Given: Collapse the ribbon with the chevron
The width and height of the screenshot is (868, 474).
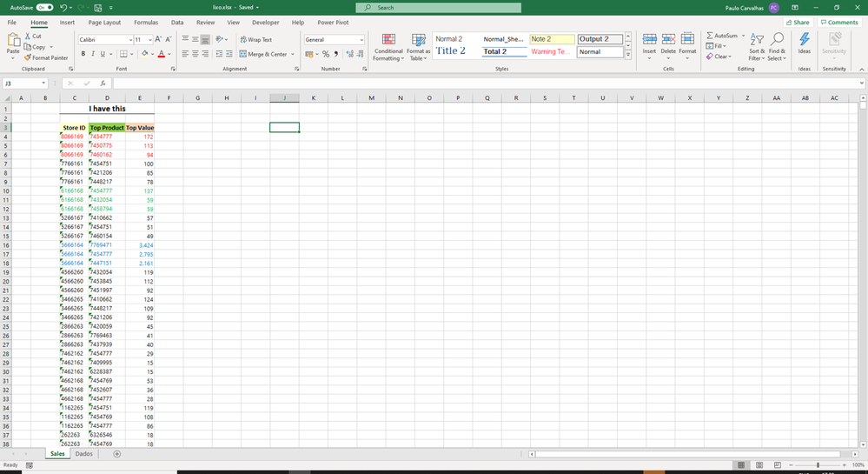Looking at the screenshot, I should [861, 70].
